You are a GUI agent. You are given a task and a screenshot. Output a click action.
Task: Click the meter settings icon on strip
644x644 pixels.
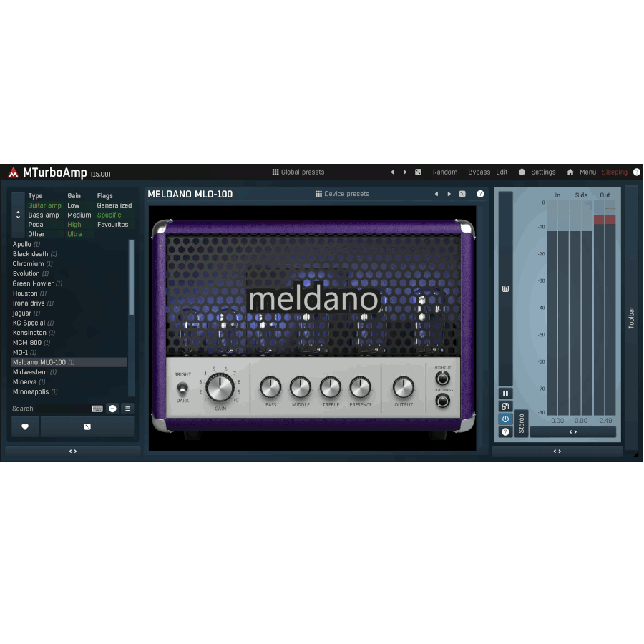(x=506, y=289)
